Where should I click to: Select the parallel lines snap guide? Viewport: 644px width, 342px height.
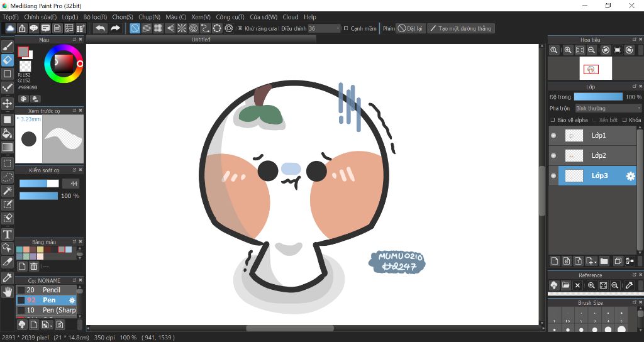(x=147, y=28)
